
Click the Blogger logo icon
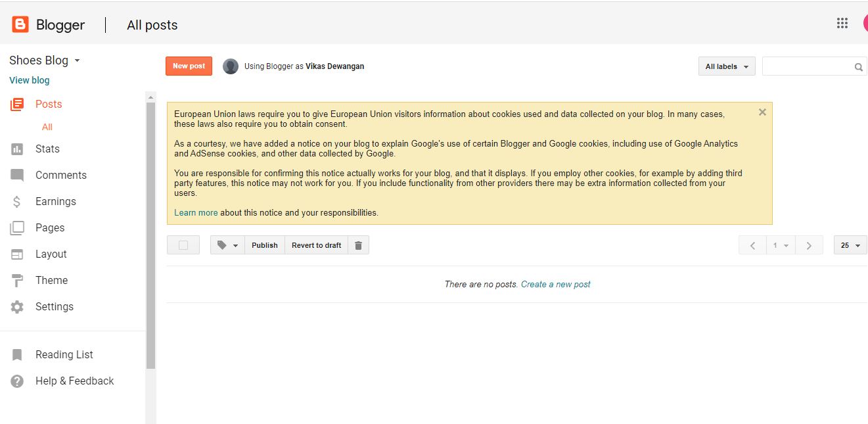pos(20,25)
